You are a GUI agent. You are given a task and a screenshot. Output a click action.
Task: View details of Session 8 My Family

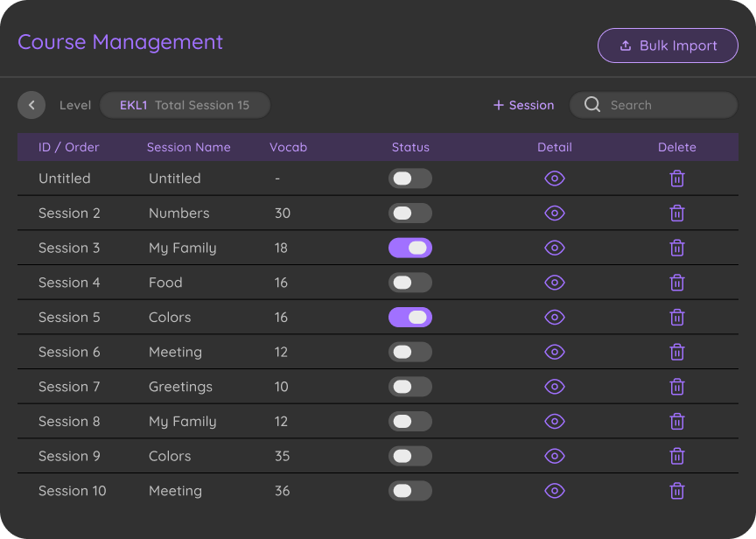(x=555, y=422)
